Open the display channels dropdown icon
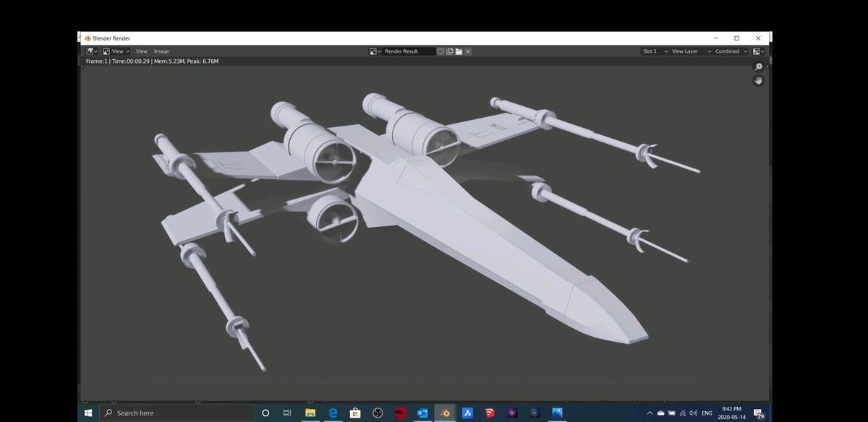Image resolution: width=868 pixels, height=422 pixels. (x=758, y=51)
